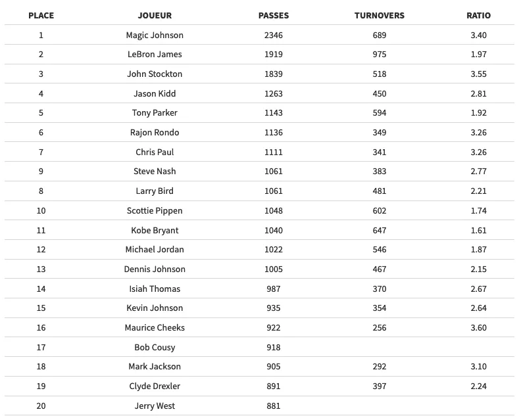Viewport: 519px width, 420px height.
Task: Click Rajon Rondo in player column
Action: pyautogui.click(x=155, y=132)
